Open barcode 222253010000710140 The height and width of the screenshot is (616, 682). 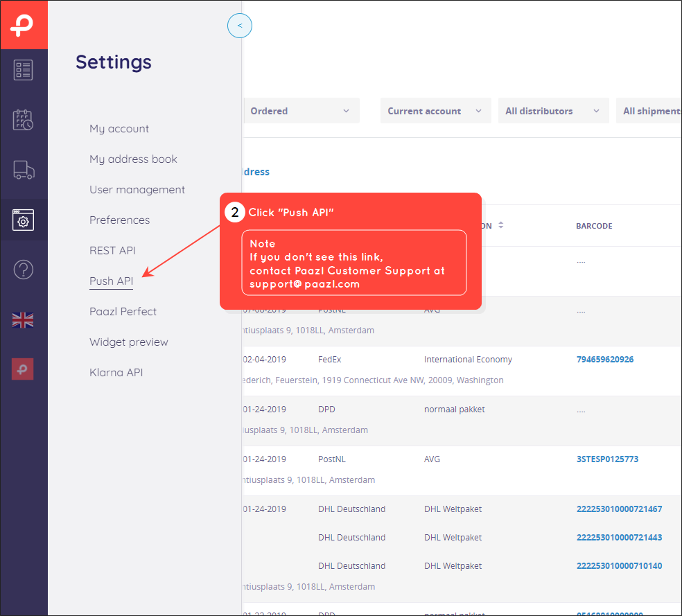click(620, 566)
